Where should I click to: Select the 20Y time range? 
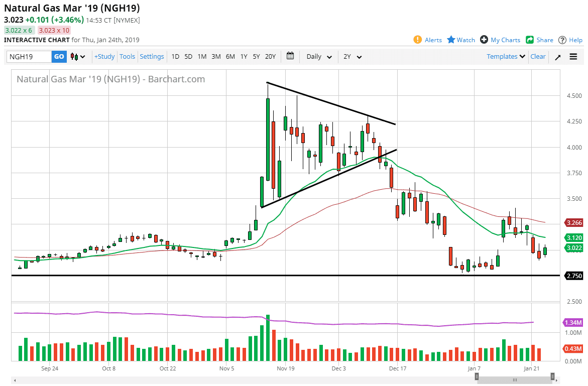(x=270, y=57)
